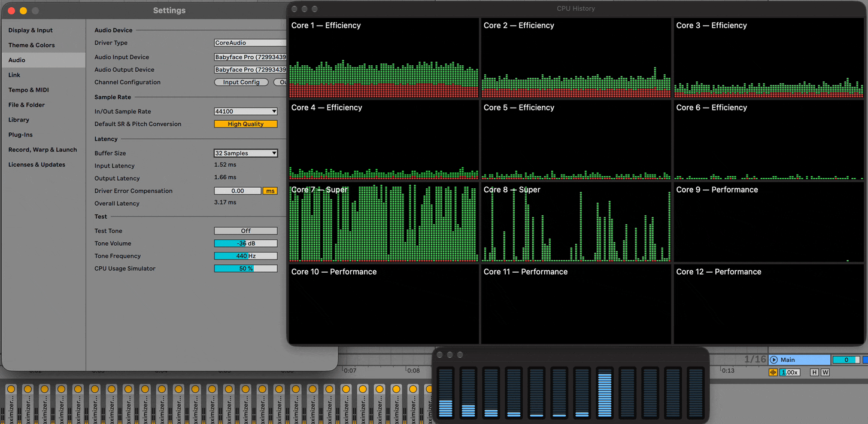Click the orange ms unit button
This screenshot has width=868, height=424.
[270, 191]
